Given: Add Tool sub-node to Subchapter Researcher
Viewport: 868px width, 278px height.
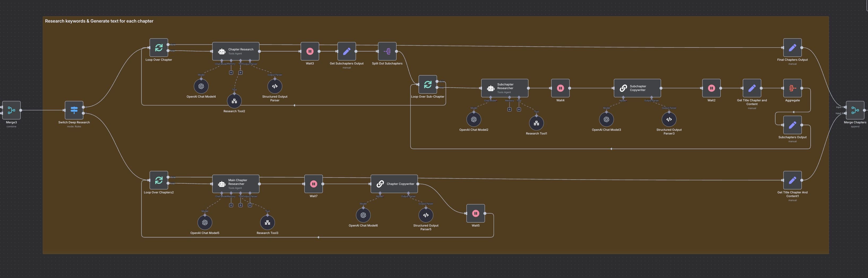Looking at the screenshot, I should click(x=519, y=109).
